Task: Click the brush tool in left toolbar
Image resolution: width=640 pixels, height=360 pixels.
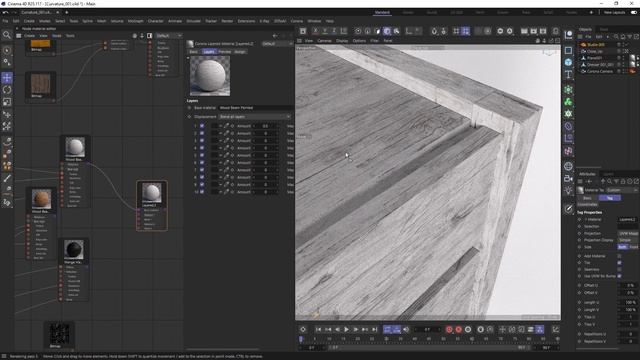Action: point(7,178)
